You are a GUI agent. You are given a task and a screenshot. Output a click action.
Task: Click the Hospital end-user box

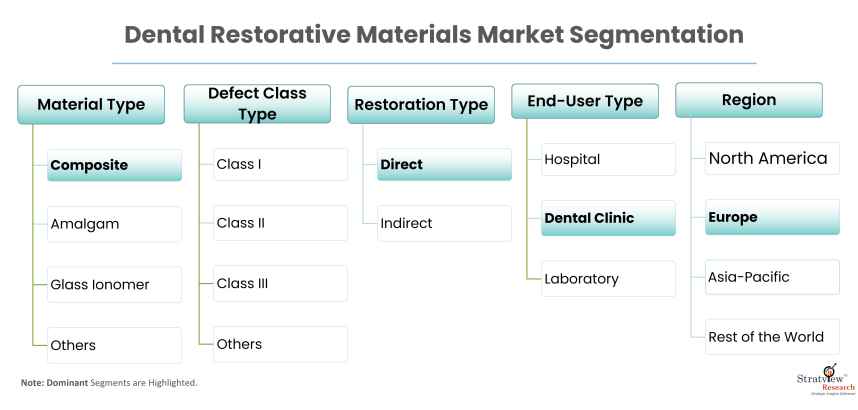point(608,159)
